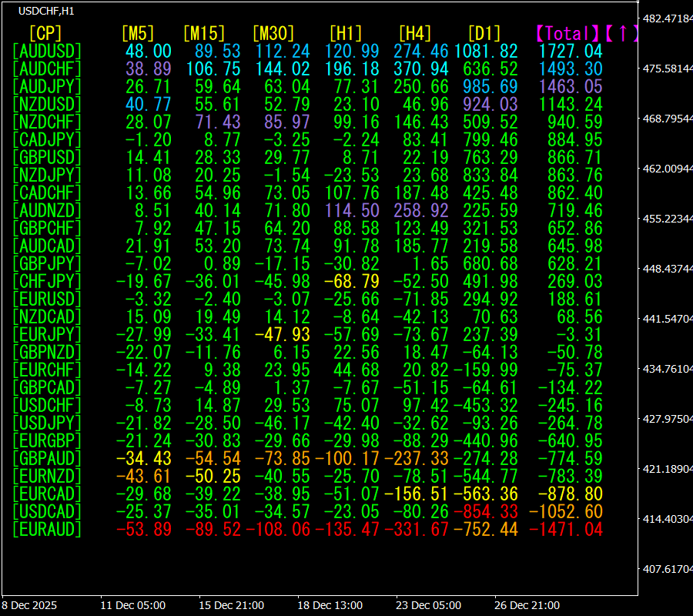The height and width of the screenshot is (616, 693).
Task: Select the [CP] column header
Action: coord(45,34)
